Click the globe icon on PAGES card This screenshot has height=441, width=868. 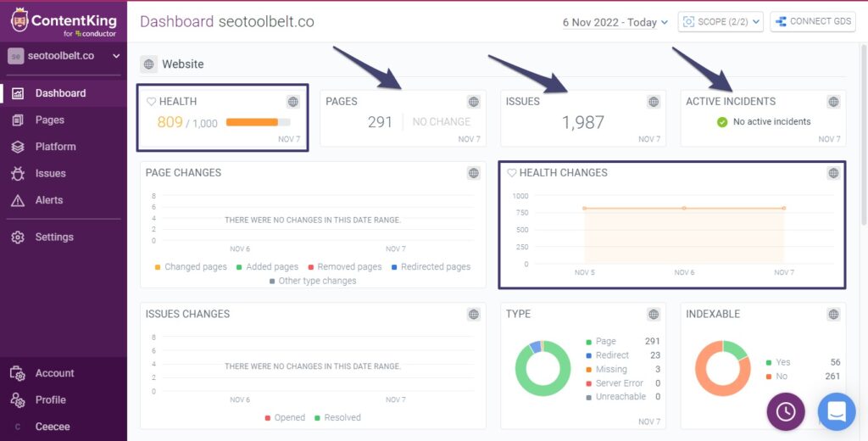tap(473, 102)
